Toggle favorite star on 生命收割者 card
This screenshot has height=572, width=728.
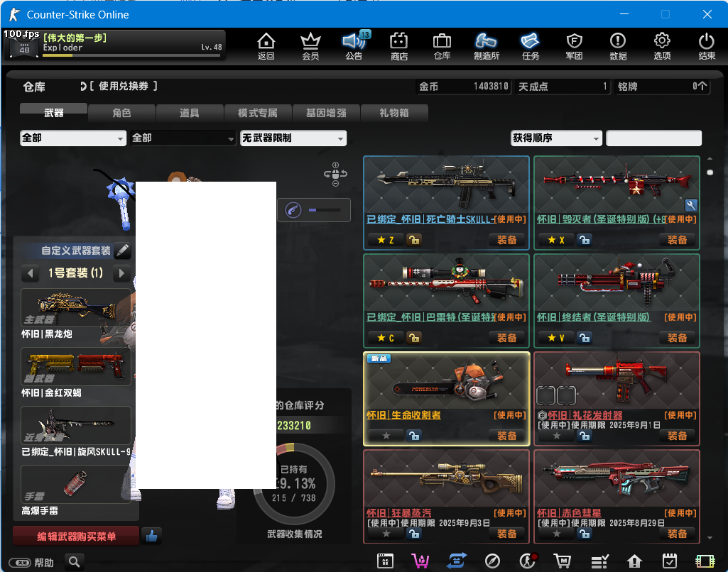386,436
